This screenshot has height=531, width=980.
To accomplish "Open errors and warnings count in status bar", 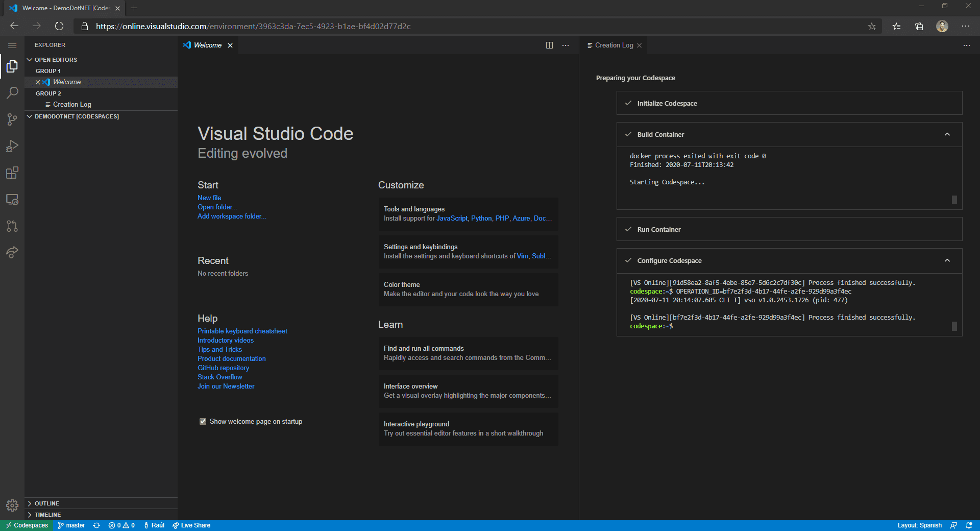I will pyautogui.click(x=121, y=525).
